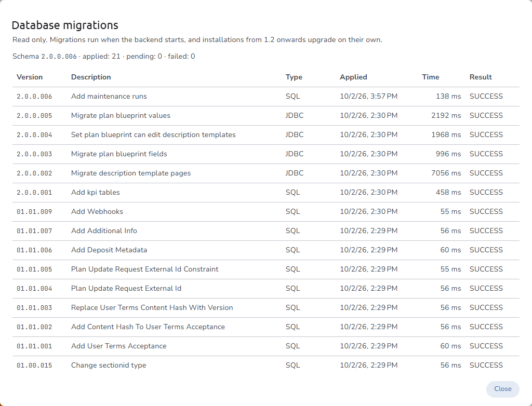Screen dimensions: 532x406
Task: Click the 138 ms time value
Action: click(448, 97)
